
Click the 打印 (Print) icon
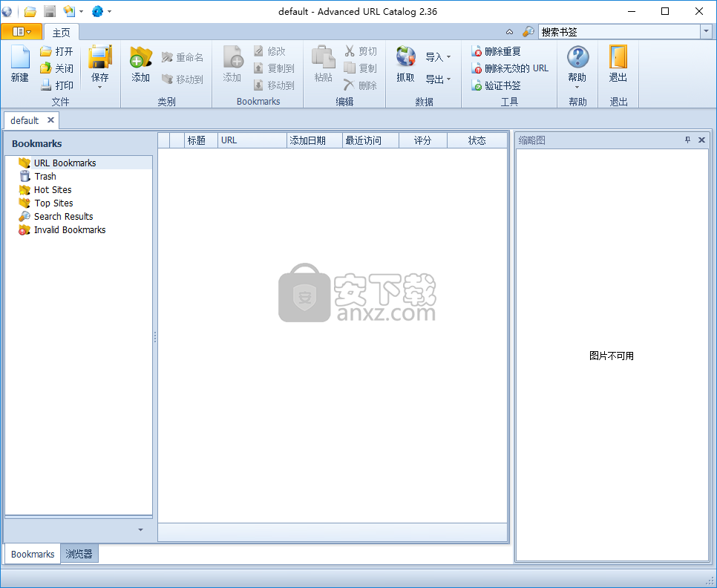tap(57, 85)
